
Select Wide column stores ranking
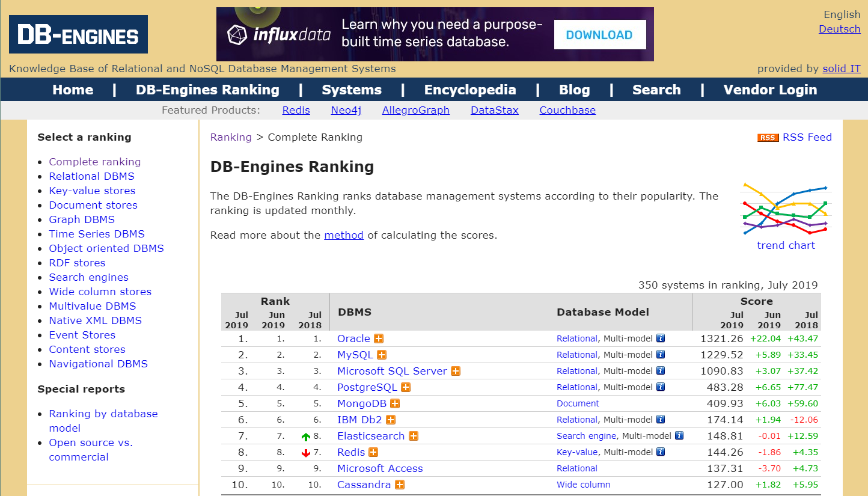click(x=100, y=292)
